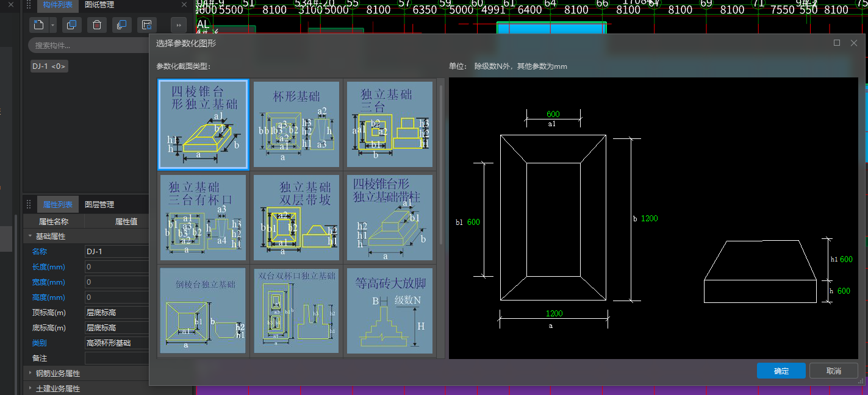The height and width of the screenshot is (395, 868).
Task: Click the 宽度(mm) value field
Action: pyautogui.click(x=117, y=282)
